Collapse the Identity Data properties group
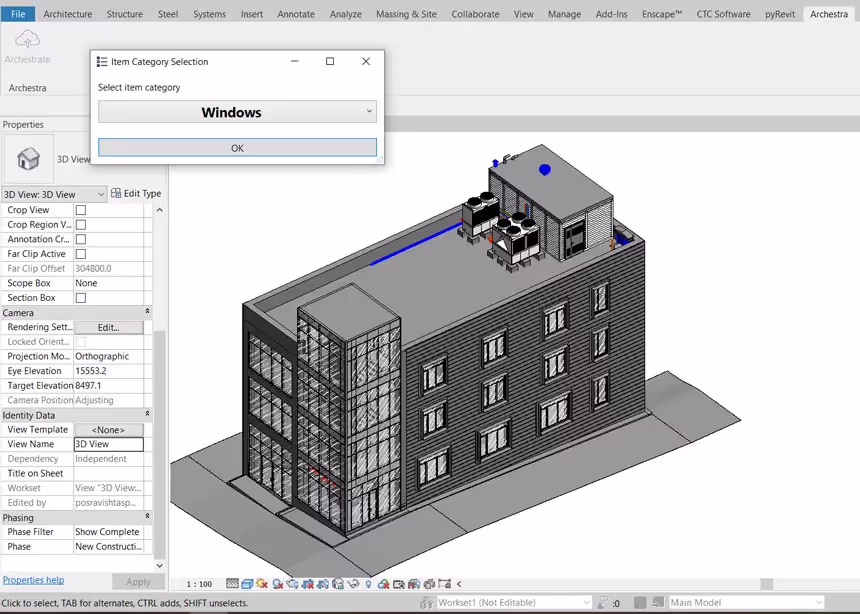The image size is (860, 614). [x=147, y=414]
